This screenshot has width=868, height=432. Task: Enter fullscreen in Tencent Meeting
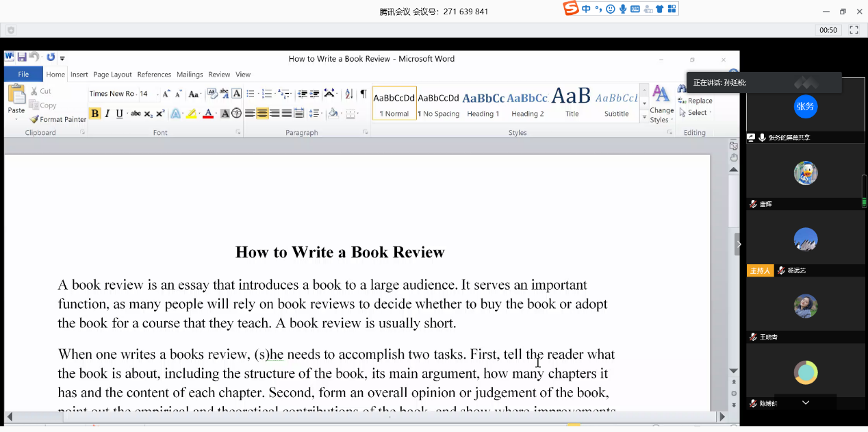click(854, 30)
